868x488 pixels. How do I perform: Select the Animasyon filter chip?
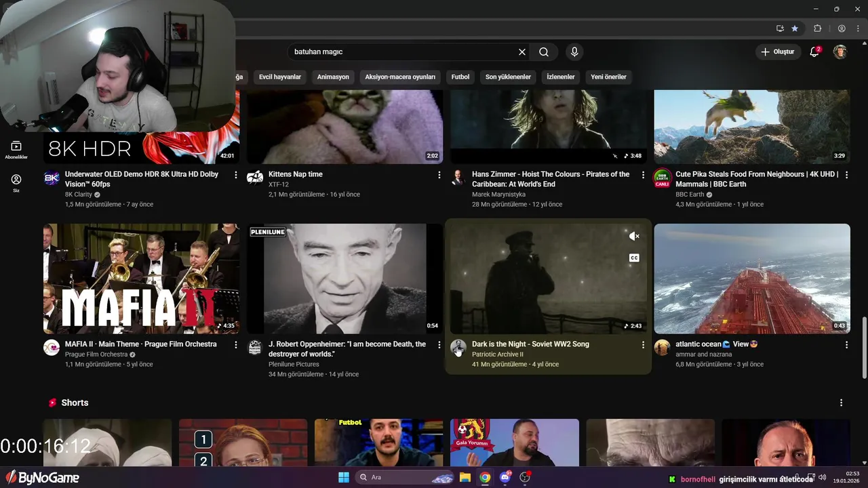coord(333,77)
